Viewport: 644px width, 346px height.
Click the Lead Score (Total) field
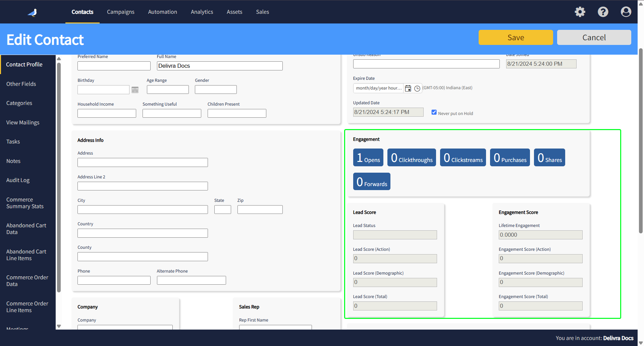click(395, 306)
